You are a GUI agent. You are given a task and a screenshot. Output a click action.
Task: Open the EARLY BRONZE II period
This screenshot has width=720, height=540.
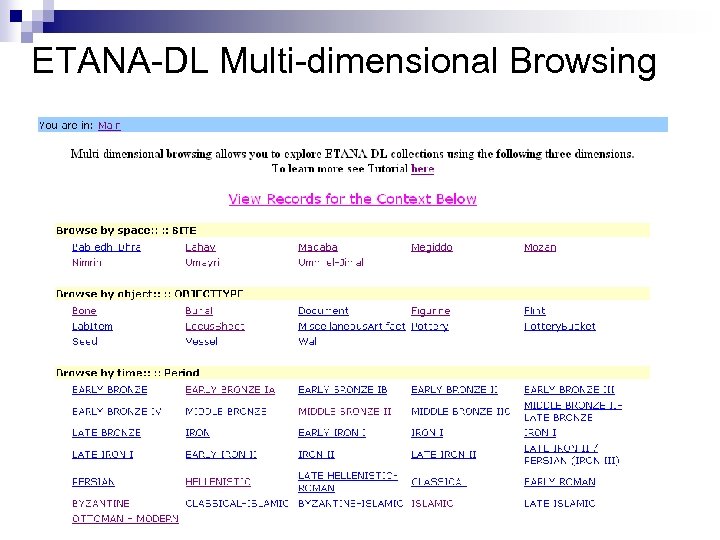454,390
